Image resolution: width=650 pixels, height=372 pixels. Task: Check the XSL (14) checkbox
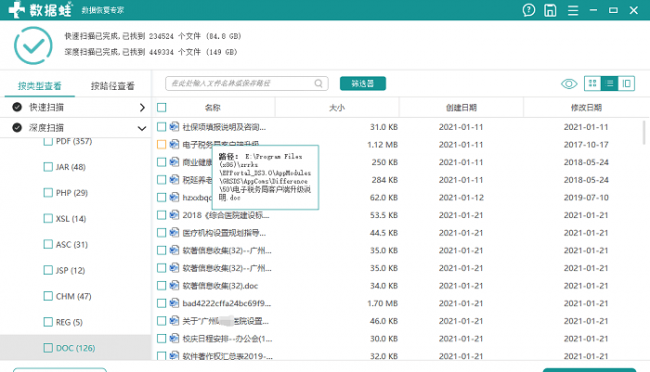[x=48, y=218]
